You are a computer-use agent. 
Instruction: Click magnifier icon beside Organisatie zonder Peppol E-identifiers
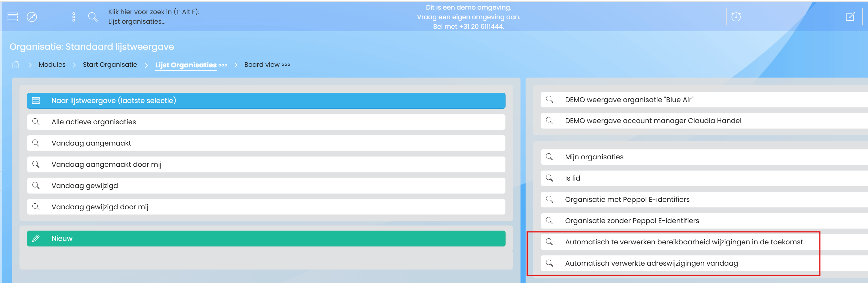coord(549,221)
